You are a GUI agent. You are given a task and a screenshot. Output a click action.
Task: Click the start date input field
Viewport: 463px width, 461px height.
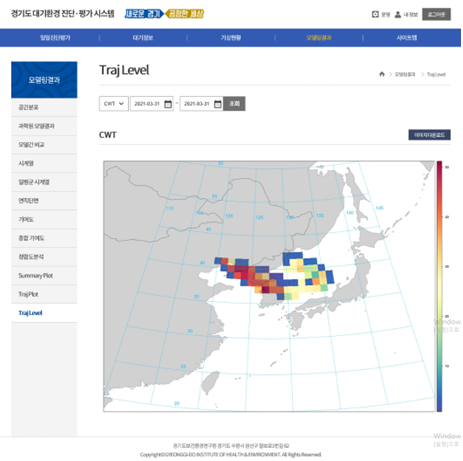coord(152,104)
